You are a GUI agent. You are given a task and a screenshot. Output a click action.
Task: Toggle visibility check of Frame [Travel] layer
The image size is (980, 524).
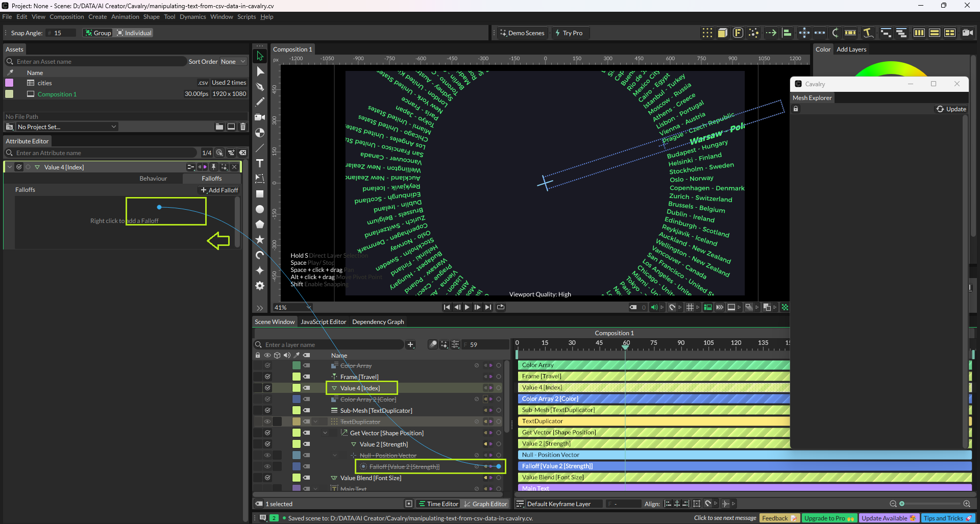[x=267, y=377]
